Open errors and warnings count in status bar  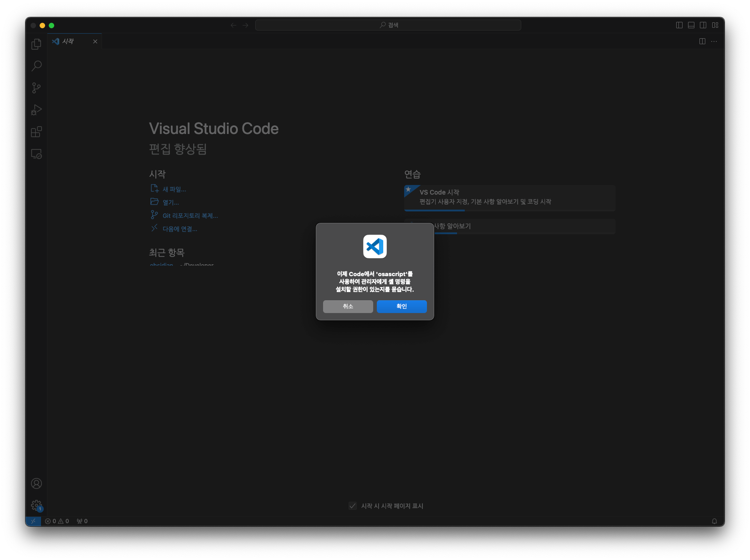[57, 521]
